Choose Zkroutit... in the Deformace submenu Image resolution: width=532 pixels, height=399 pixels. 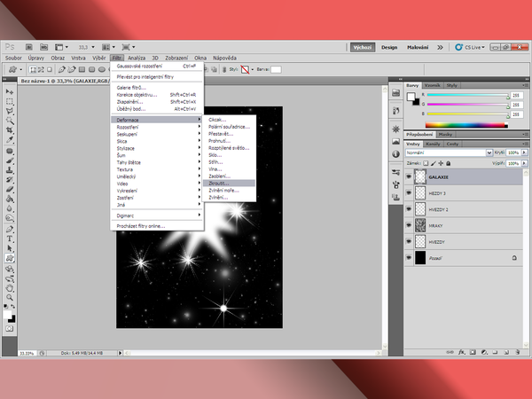[x=220, y=184]
